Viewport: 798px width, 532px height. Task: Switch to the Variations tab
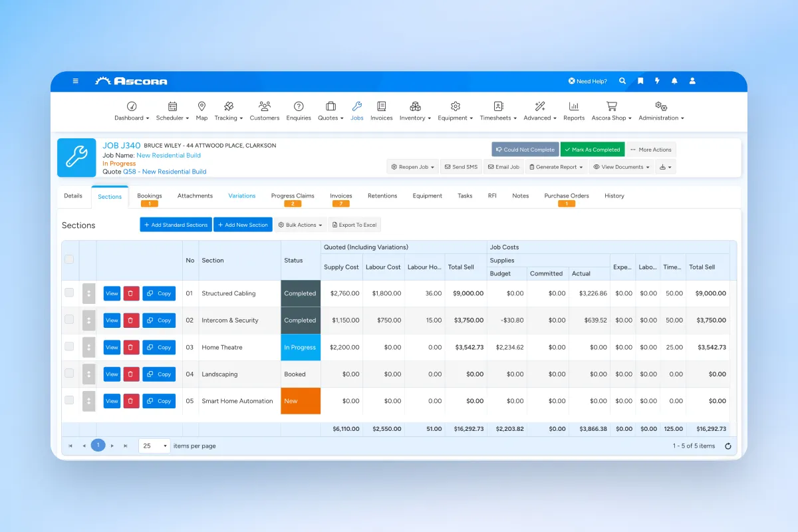pos(242,196)
